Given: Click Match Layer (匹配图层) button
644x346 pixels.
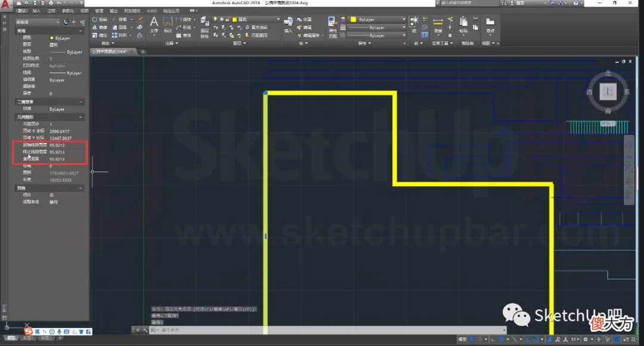Looking at the screenshot, I should [256, 36].
